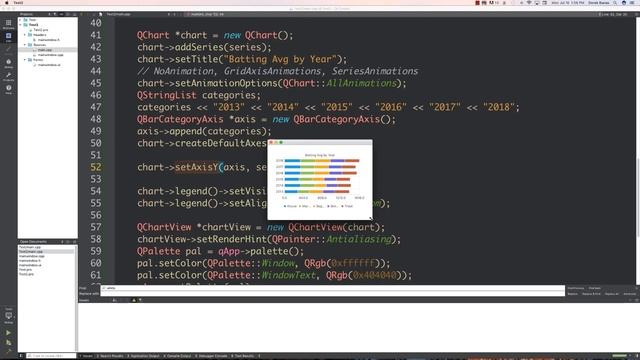
Task: Click into the Find text field
Action: pyautogui.click(x=333, y=288)
